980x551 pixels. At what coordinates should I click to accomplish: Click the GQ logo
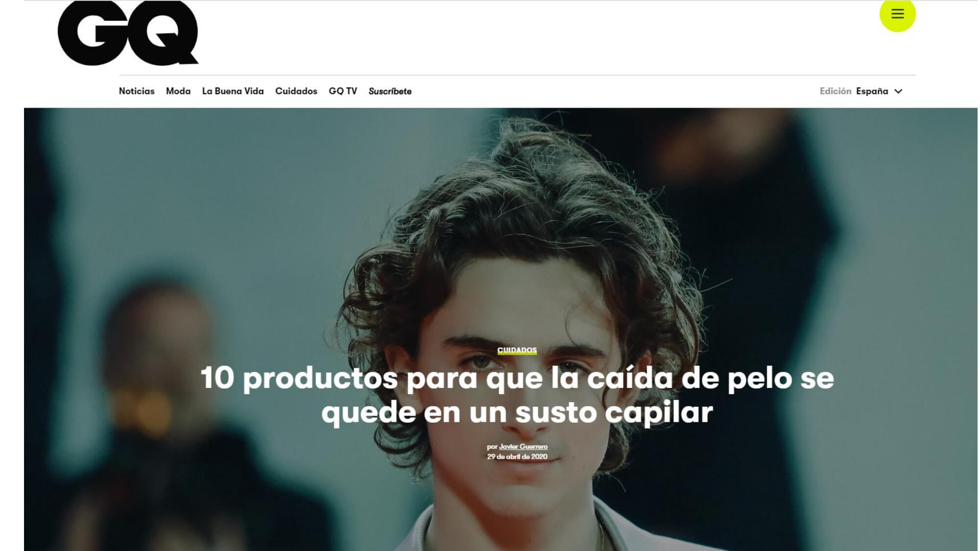point(128,33)
